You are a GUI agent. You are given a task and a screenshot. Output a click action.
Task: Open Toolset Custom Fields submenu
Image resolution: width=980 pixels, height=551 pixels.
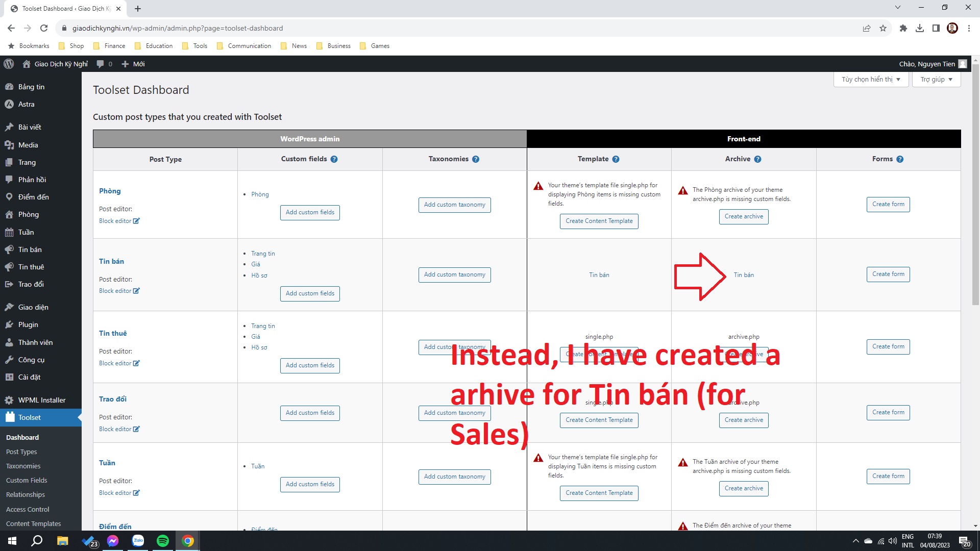point(27,480)
